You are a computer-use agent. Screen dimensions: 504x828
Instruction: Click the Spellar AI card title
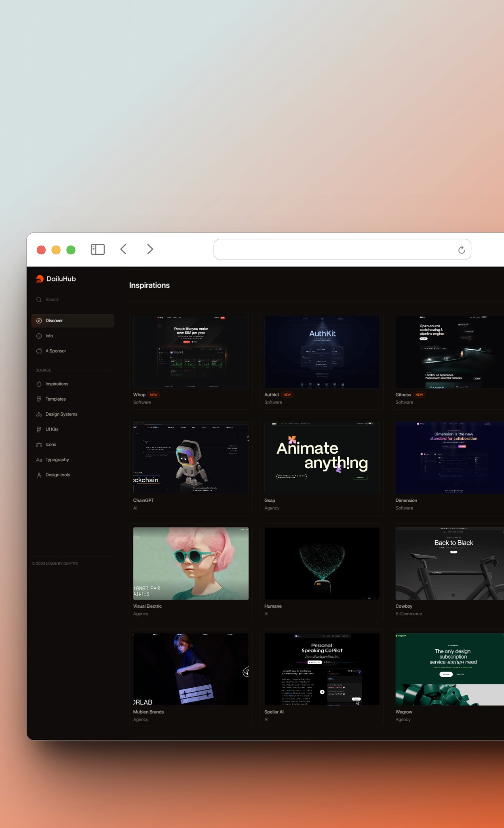(274, 712)
